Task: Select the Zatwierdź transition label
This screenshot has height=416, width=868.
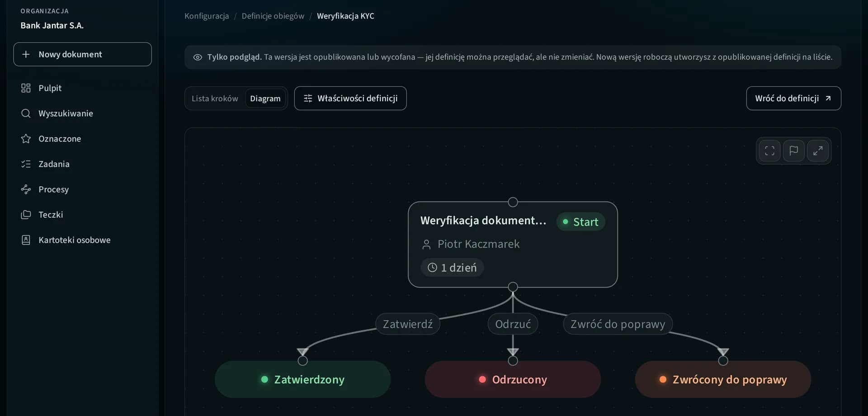Action: pos(408,324)
